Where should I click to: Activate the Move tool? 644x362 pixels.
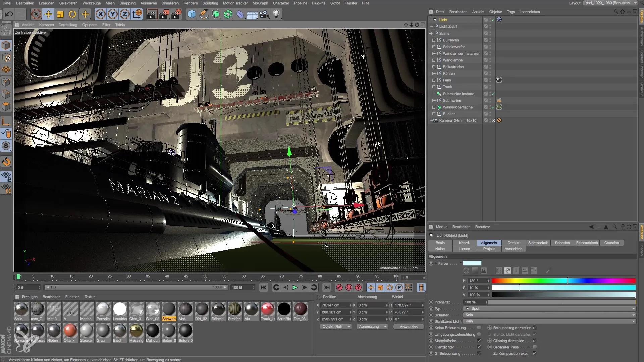point(48,14)
